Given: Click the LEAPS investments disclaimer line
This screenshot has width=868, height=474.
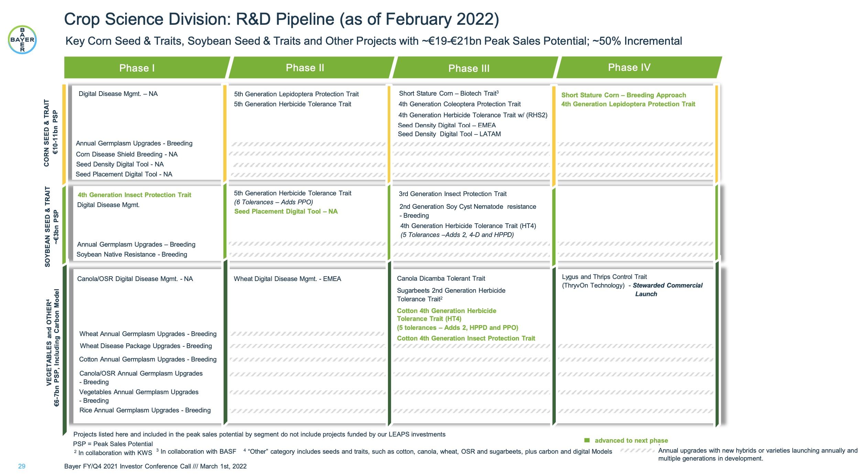Looking at the screenshot, I should pos(259,434).
